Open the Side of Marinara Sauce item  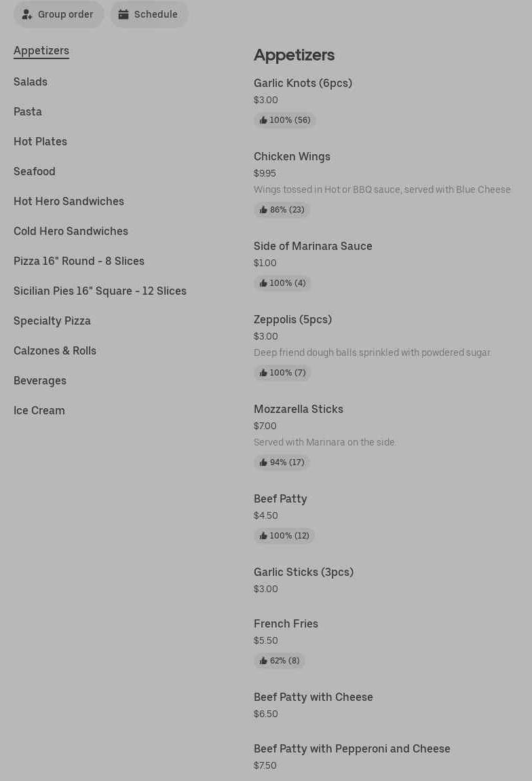[x=313, y=246]
